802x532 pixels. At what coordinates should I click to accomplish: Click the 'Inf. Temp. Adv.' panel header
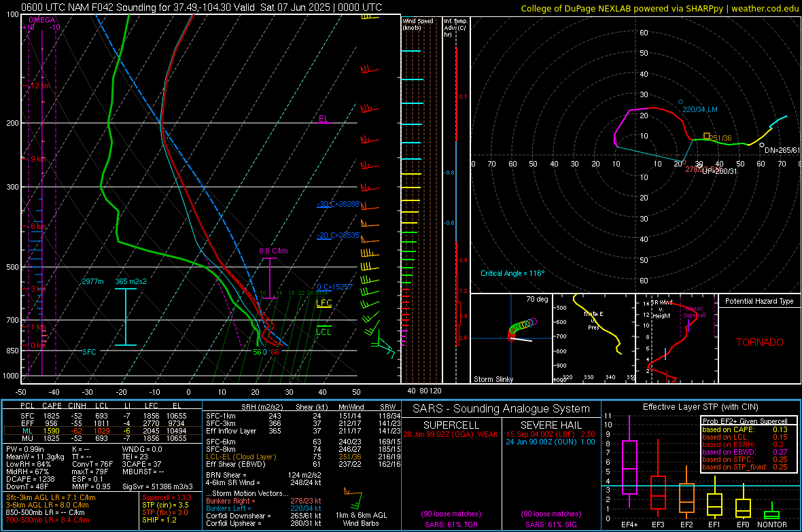455,28
